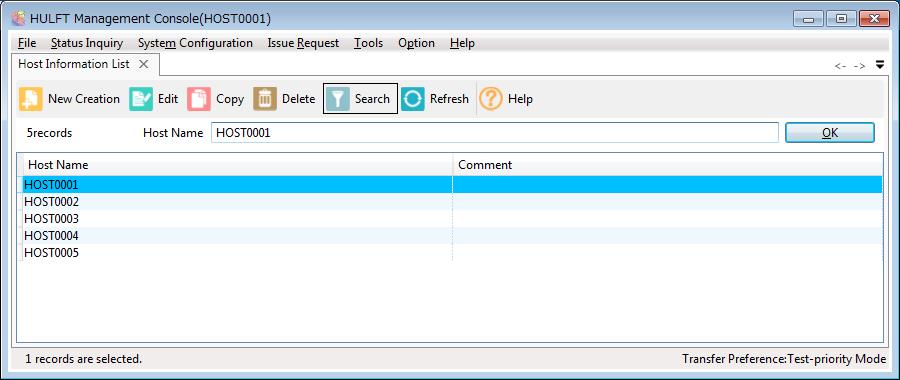Open the Issue Request menu

pyautogui.click(x=303, y=43)
